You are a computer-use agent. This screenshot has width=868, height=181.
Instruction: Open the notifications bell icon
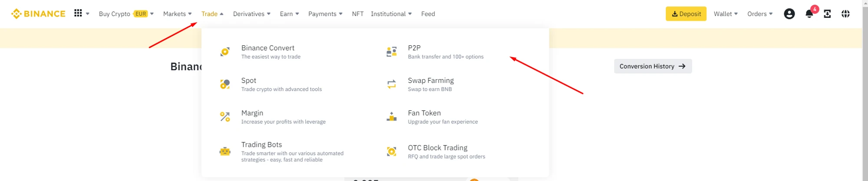click(x=809, y=14)
